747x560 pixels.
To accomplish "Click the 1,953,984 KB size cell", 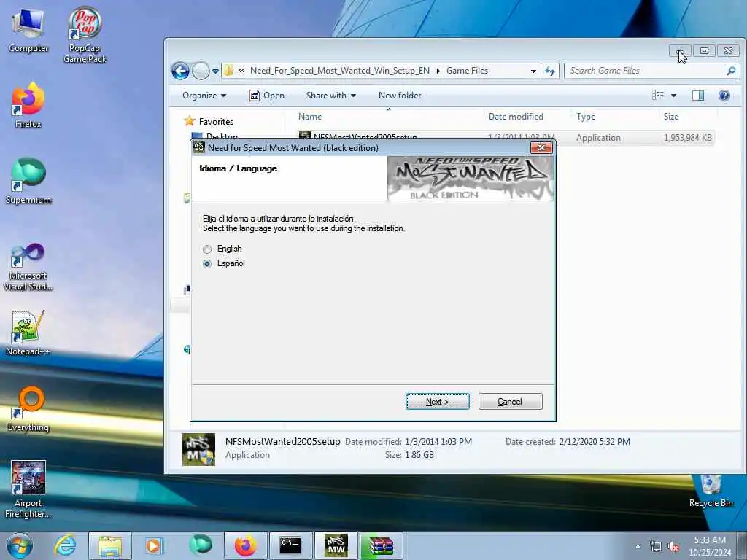I will click(687, 138).
